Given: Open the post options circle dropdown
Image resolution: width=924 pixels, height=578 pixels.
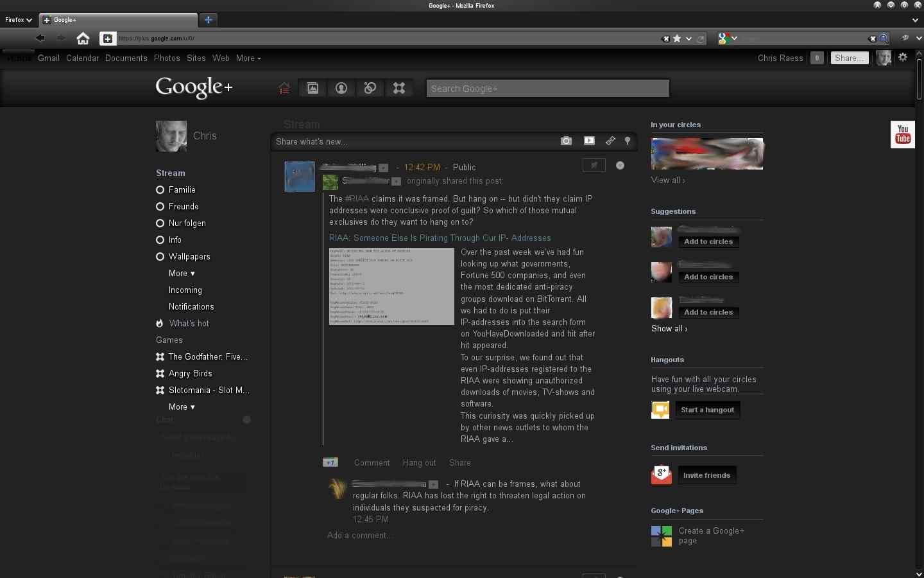Looking at the screenshot, I should pos(620,166).
